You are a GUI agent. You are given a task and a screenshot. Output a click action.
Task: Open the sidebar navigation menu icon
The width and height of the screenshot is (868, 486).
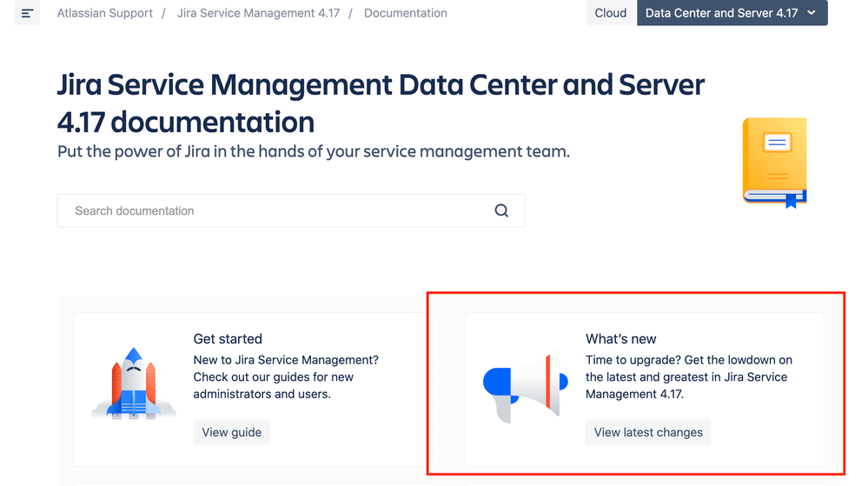(27, 13)
